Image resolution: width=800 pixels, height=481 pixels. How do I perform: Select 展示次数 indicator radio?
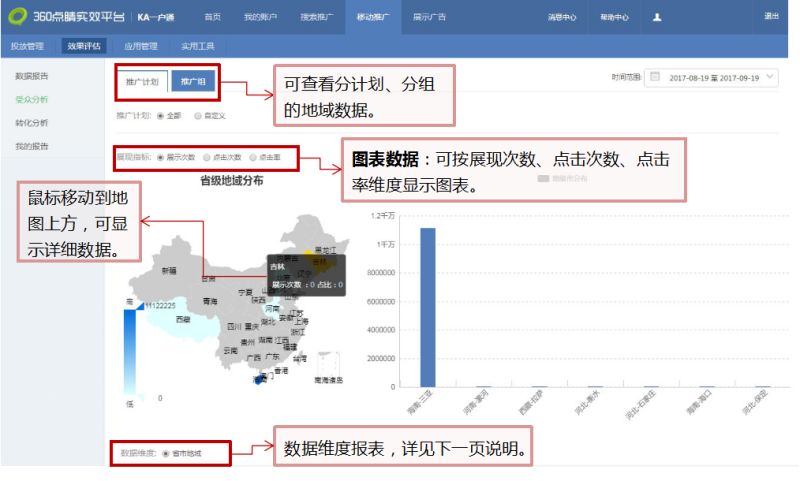pyautogui.click(x=161, y=158)
